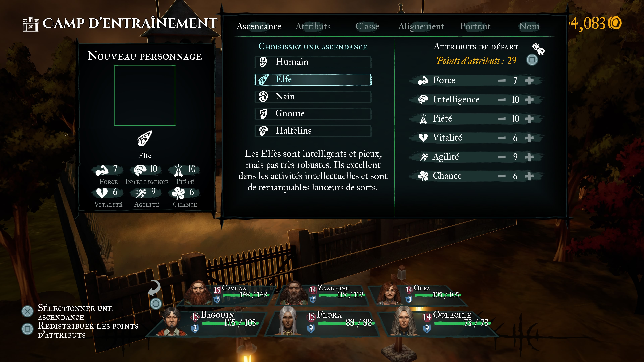Select the Humain ancestry option
Screen dimensions: 644x362
click(313, 62)
